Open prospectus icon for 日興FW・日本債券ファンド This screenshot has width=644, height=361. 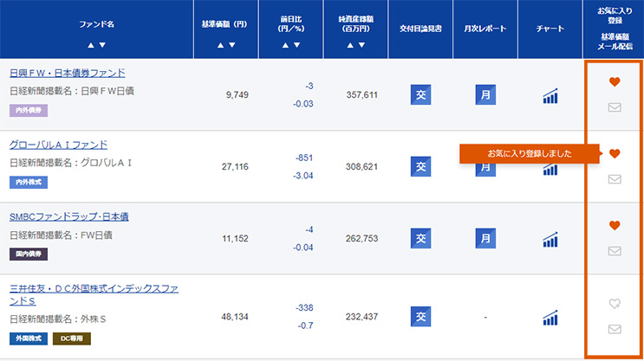click(x=420, y=95)
